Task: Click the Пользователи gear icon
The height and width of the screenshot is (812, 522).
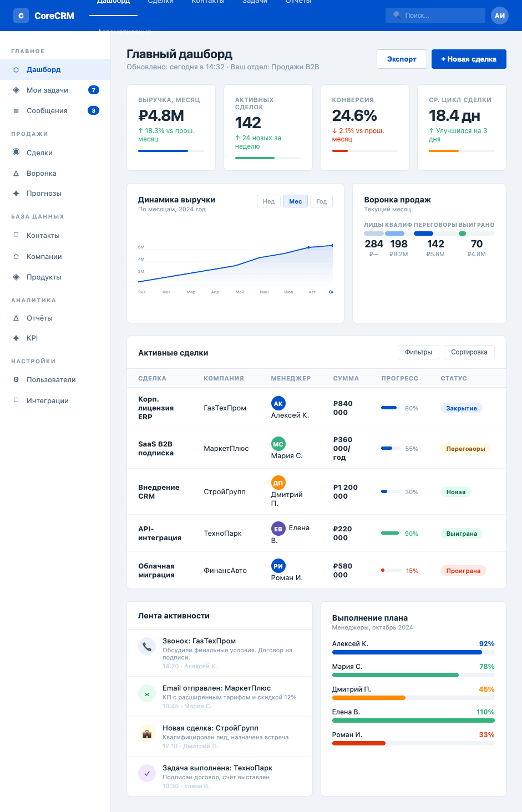Action: [16, 380]
